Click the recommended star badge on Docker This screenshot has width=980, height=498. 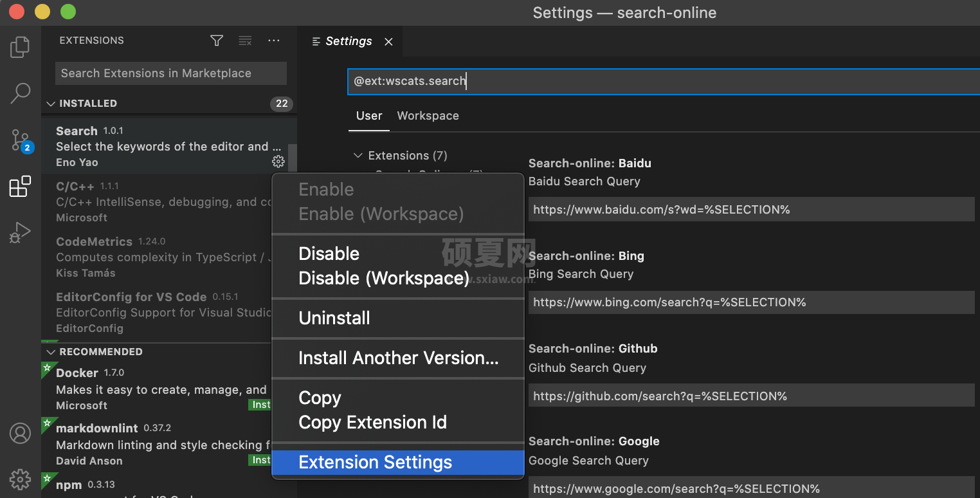click(46, 367)
